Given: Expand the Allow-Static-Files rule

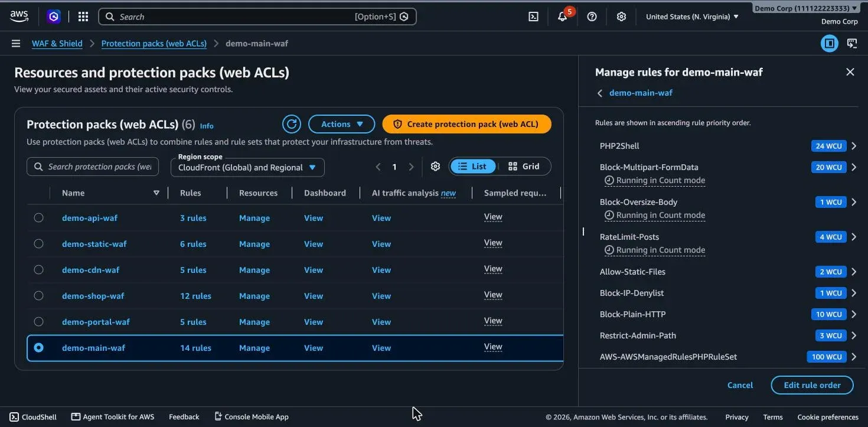Looking at the screenshot, I should pyautogui.click(x=853, y=272).
